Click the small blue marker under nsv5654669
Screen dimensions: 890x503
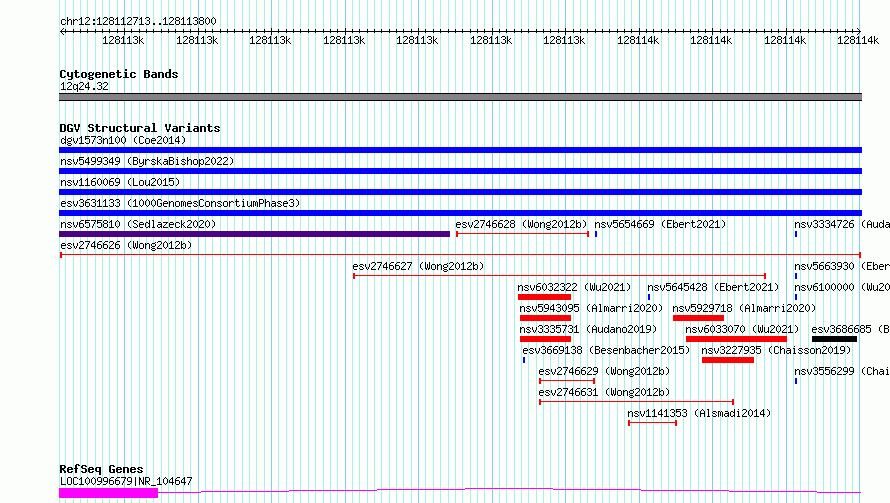[x=596, y=234]
